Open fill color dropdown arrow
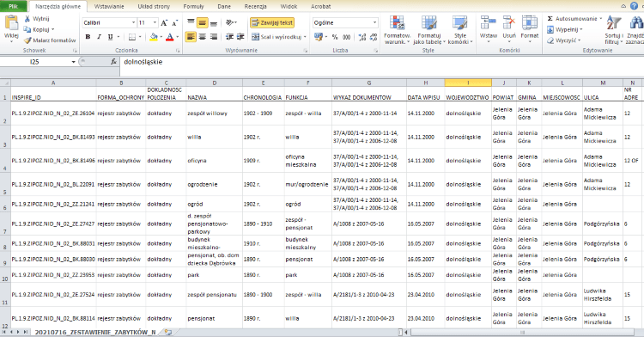Viewport: 644px width, 343px height. pyautogui.click(x=161, y=37)
